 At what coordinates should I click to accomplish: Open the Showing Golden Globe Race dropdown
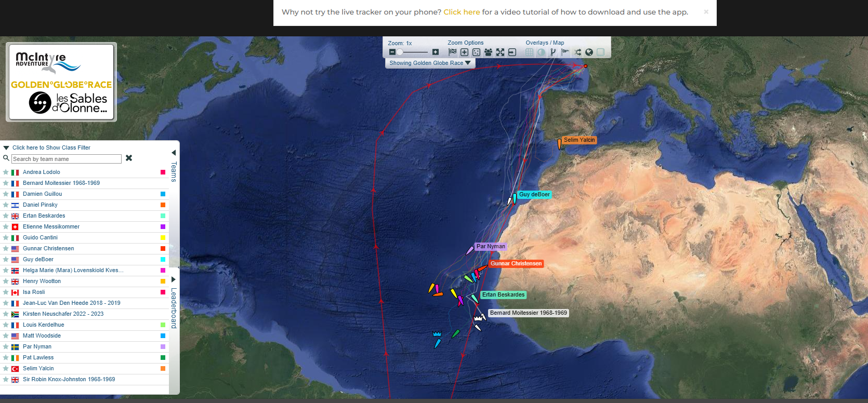pyautogui.click(x=430, y=63)
